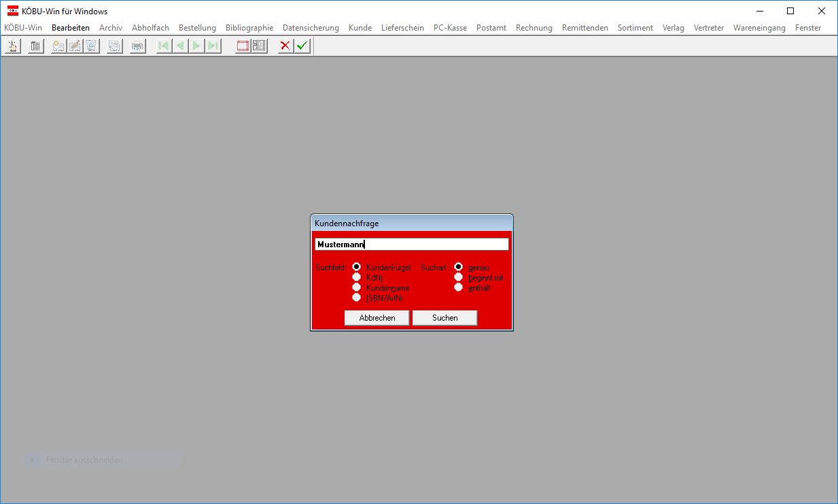The image size is (838, 504).
Task: Open the Sortiment menu
Action: point(635,28)
